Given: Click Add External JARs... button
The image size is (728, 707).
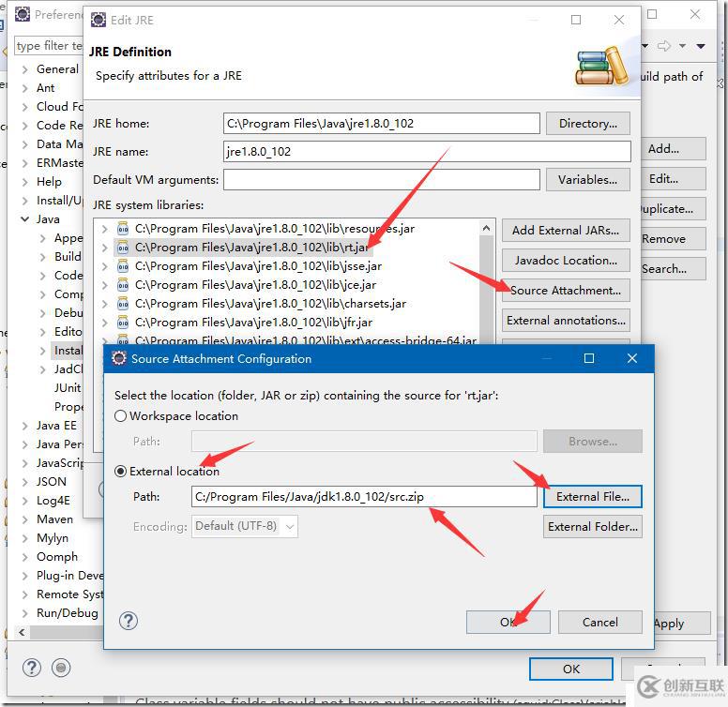Looking at the screenshot, I should pos(566,231).
